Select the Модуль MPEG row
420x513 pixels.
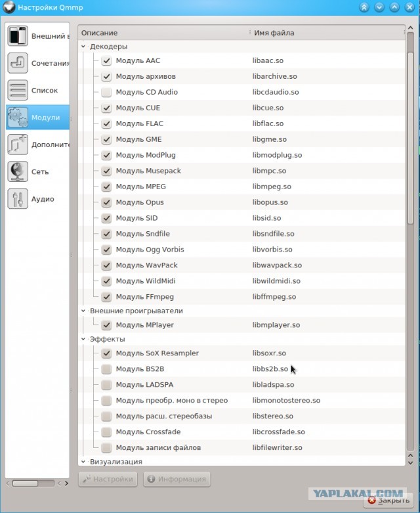click(x=242, y=187)
